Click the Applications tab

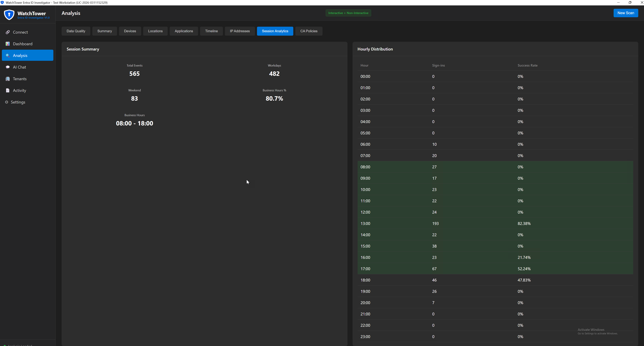[x=184, y=31]
